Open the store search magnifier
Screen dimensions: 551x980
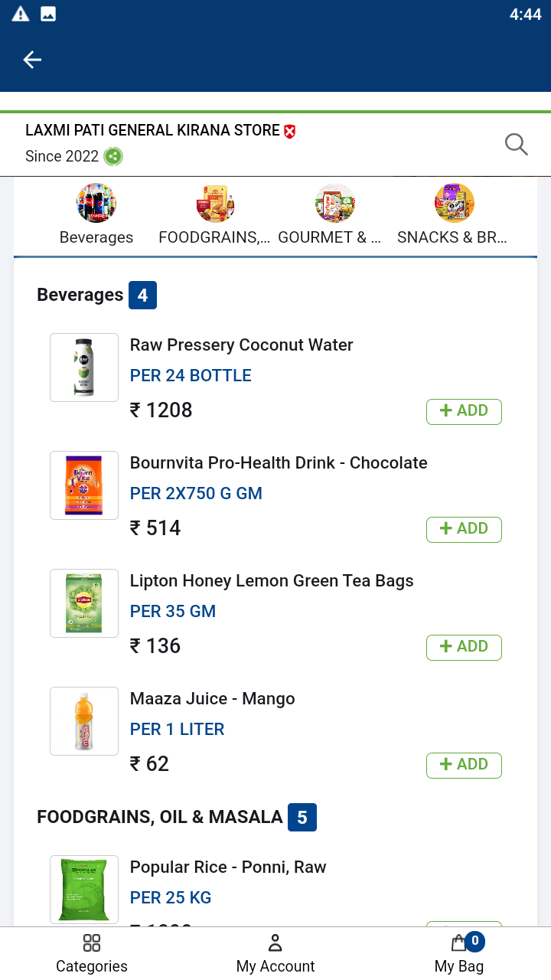pyautogui.click(x=517, y=144)
